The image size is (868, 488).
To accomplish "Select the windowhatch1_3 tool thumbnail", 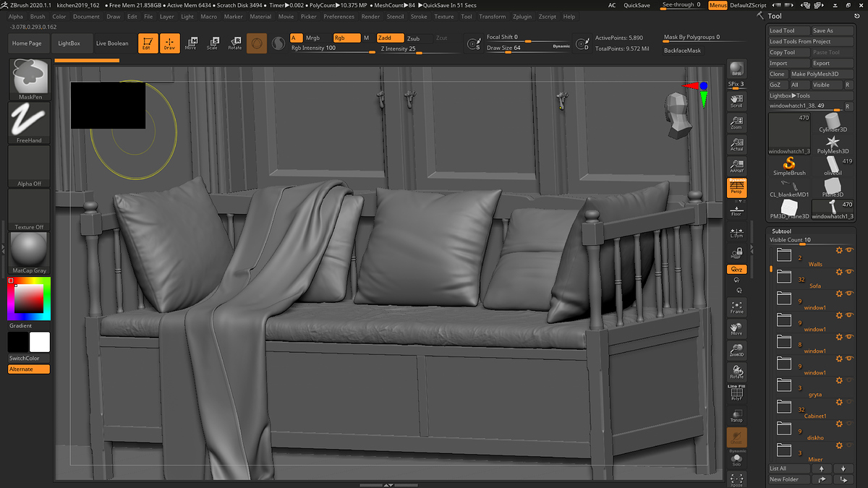I will pyautogui.click(x=788, y=134).
